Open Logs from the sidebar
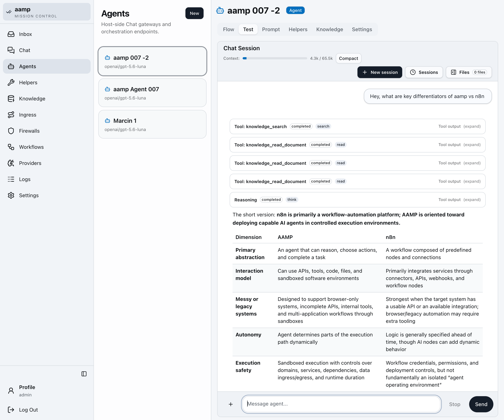This screenshot has height=420, width=504. click(47, 179)
